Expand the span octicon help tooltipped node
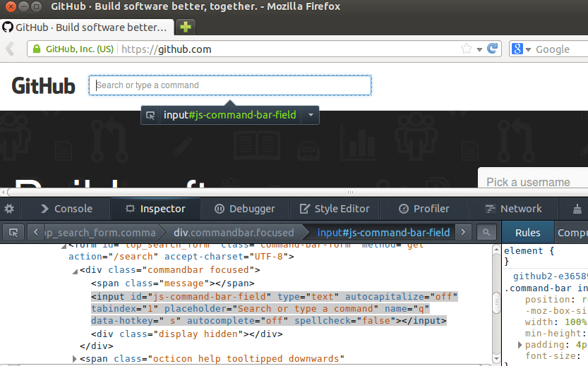The height and width of the screenshot is (366, 588). [x=74, y=359]
